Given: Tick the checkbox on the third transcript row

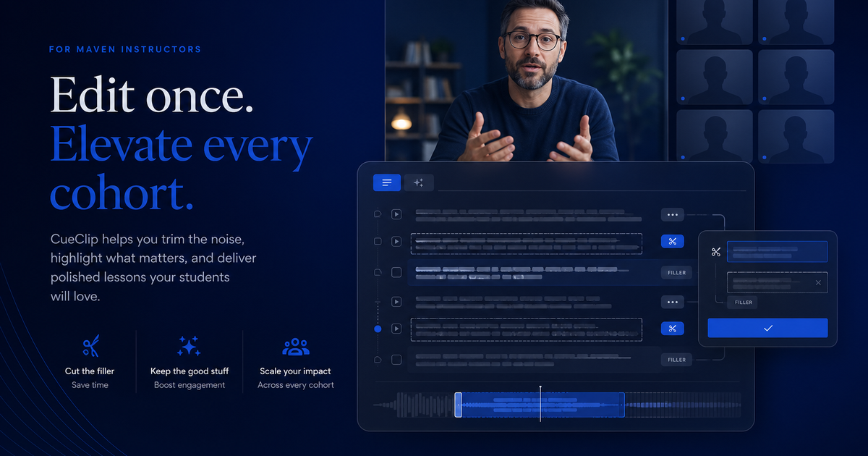Looking at the screenshot, I should pyautogui.click(x=396, y=272).
